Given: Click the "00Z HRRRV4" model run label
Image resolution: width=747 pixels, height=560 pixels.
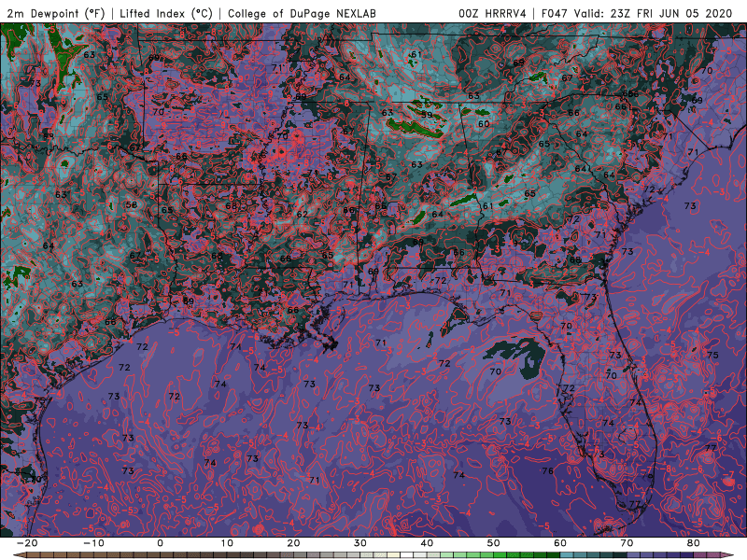Looking at the screenshot, I should [x=492, y=13].
